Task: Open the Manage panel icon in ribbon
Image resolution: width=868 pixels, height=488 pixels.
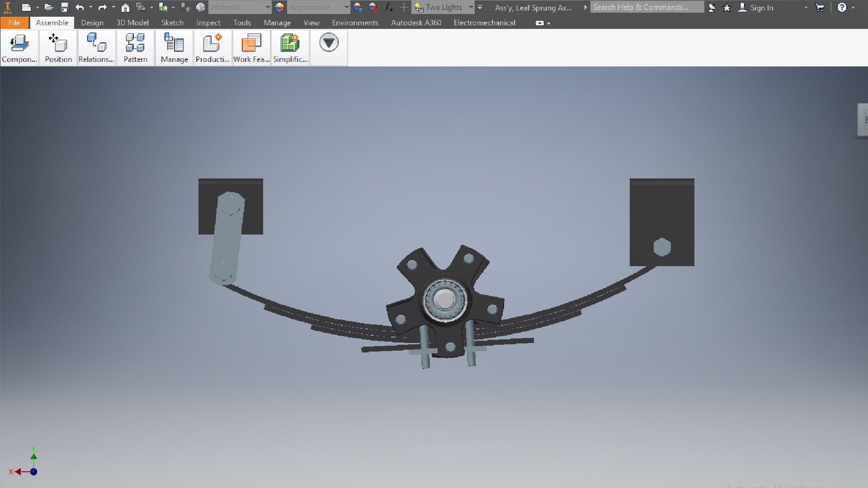Action: pos(174,48)
